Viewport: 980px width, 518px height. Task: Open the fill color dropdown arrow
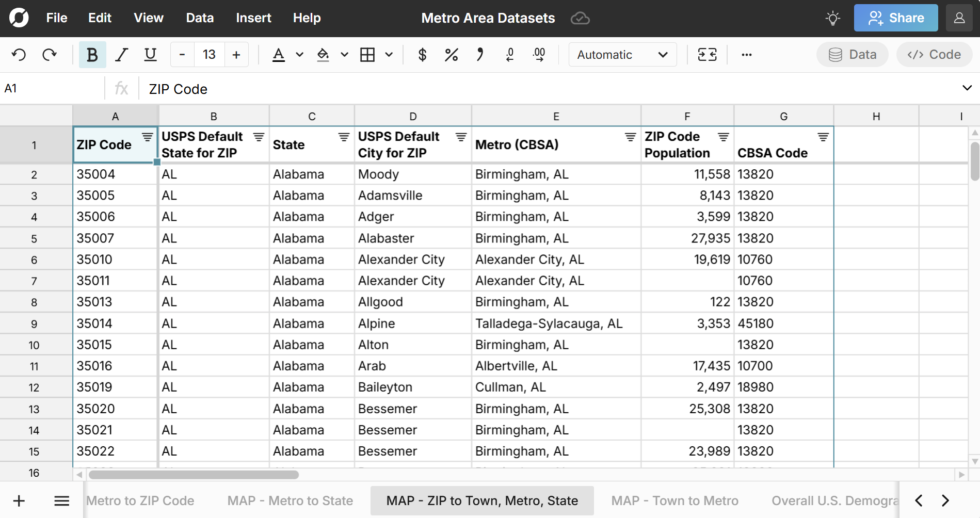(x=344, y=54)
